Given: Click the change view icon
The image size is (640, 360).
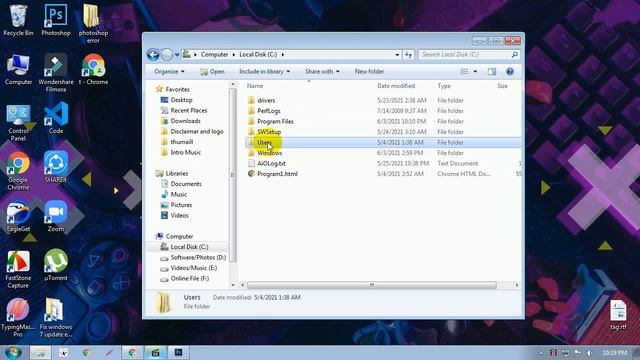Looking at the screenshot, I should coord(464,71).
